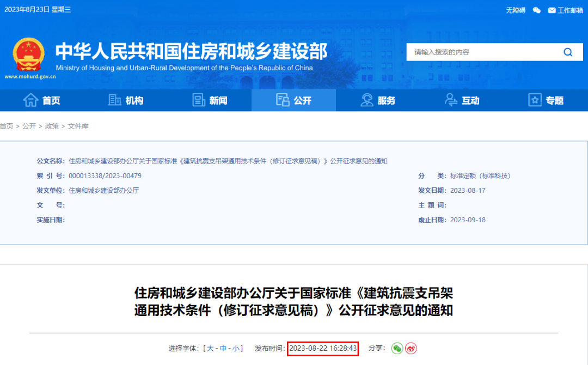Screen dimensions: 588x365
Task: Click the 无障碍 accessibility link
Action: (x=516, y=10)
